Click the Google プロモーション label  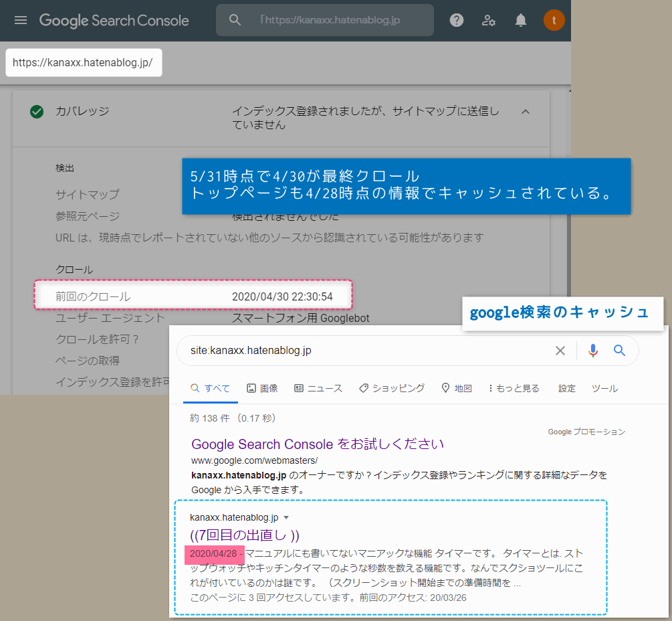click(x=586, y=432)
